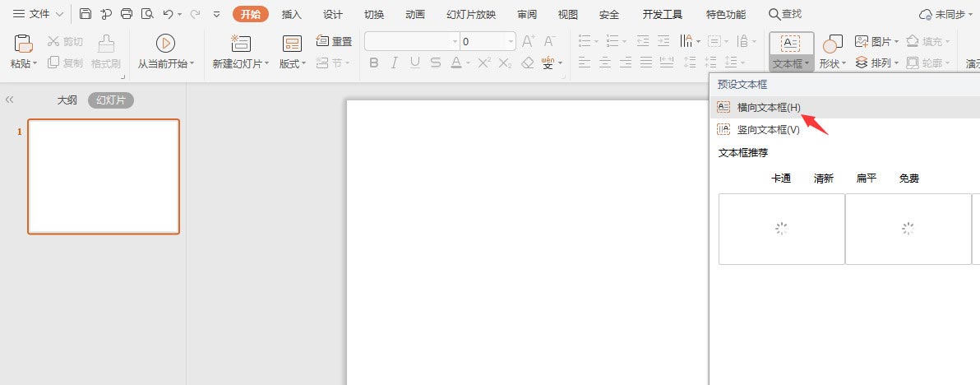This screenshot has width=980, height=385.
Task: Select the 卡通 textbox category
Action: (781, 179)
